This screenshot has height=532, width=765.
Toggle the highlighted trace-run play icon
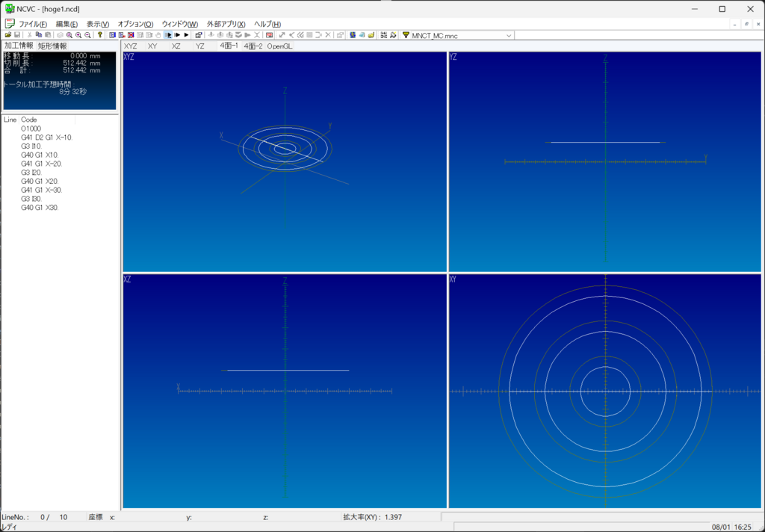click(x=168, y=35)
